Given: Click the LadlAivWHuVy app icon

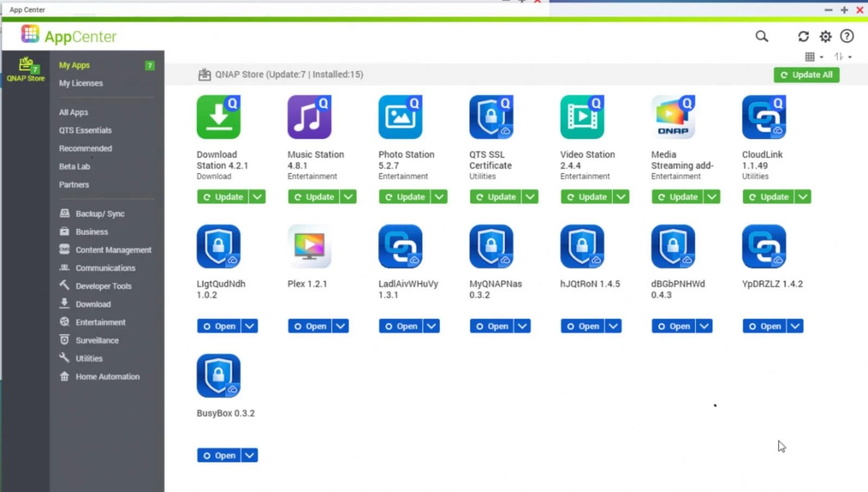Looking at the screenshot, I should (x=400, y=247).
